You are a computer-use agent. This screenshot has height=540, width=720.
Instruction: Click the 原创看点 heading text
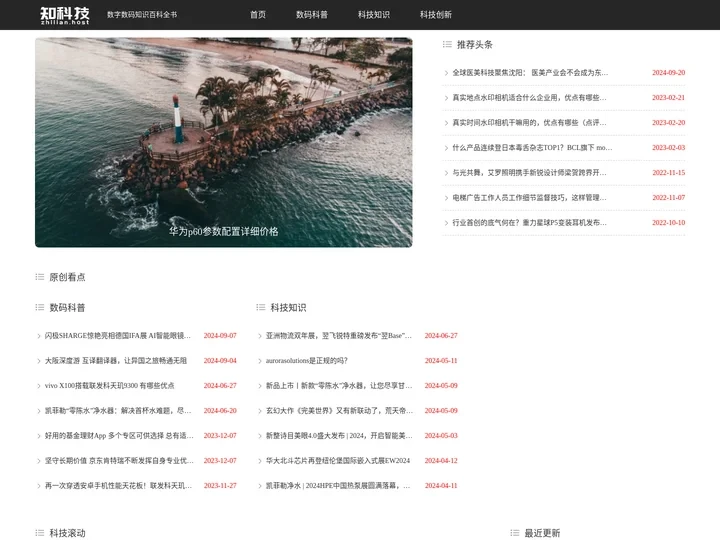pyautogui.click(x=68, y=277)
